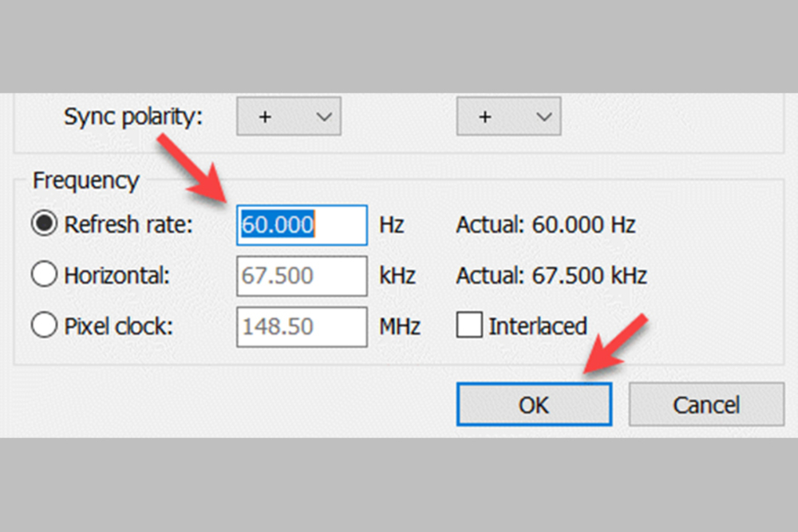Screen dimensions: 798x532
Task: Select the Horizontal radio button
Action: coord(45,276)
